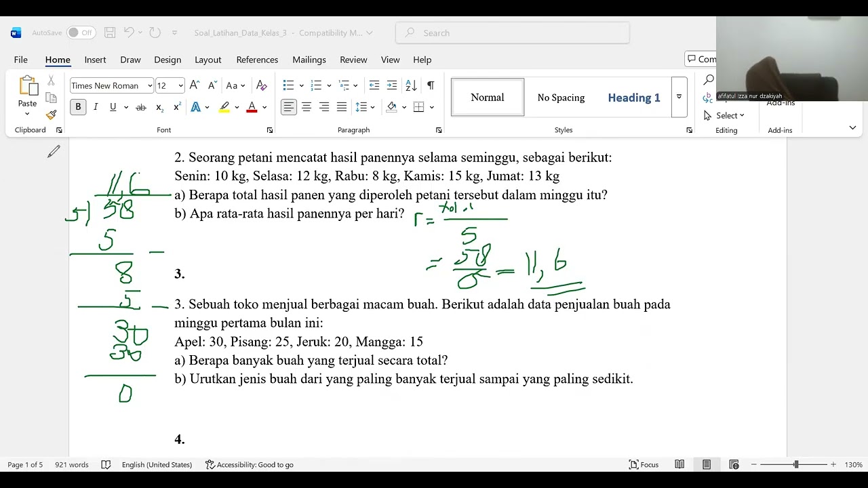Switch to the Draw tab
This screenshot has height=488, width=868.
130,60
